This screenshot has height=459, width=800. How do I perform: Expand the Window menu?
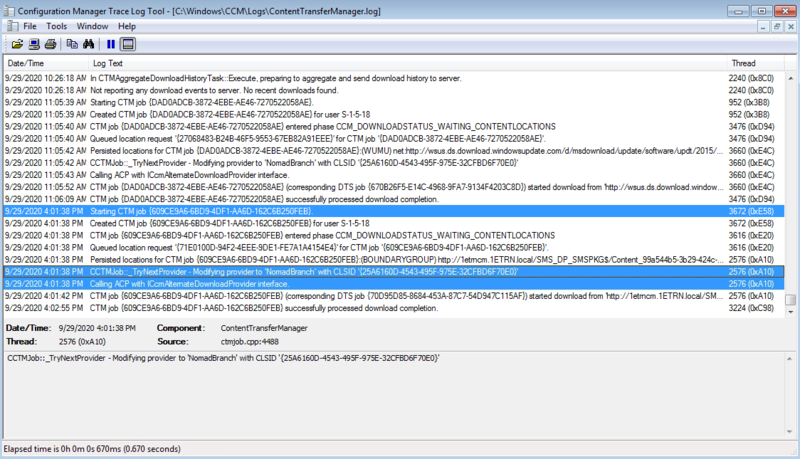click(93, 25)
